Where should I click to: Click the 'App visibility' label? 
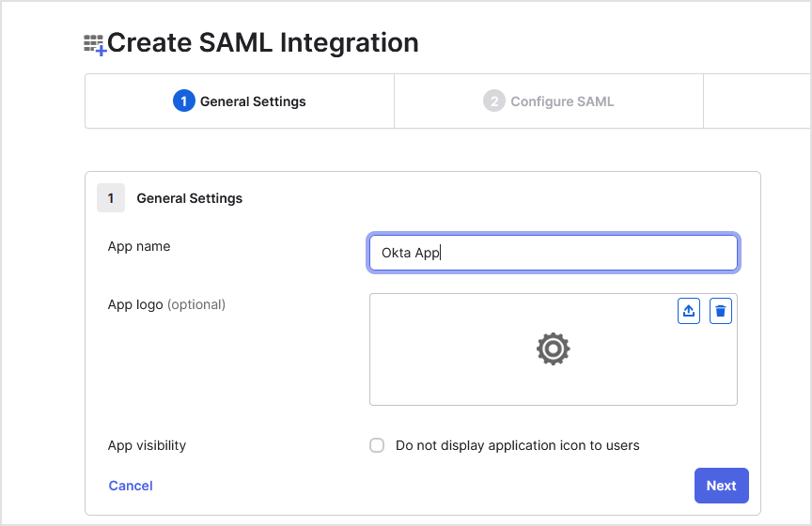pyautogui.click(x=147, y=445)
